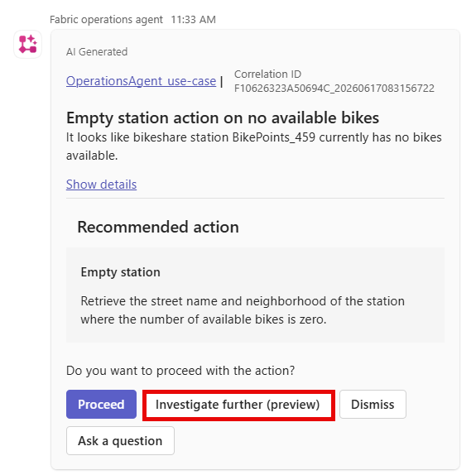Click the Recommended action heading
476x475 pixels.
158,227
